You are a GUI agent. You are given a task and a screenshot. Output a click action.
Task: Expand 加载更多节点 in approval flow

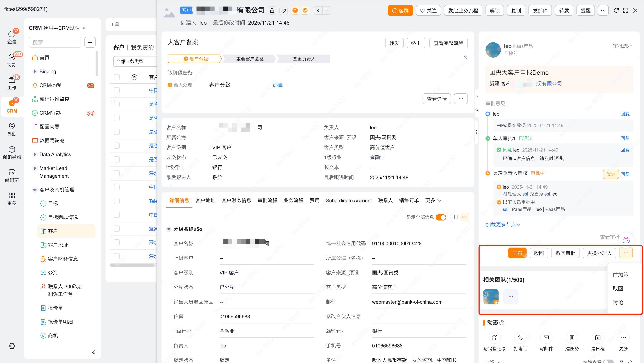(x=503, y=225)
